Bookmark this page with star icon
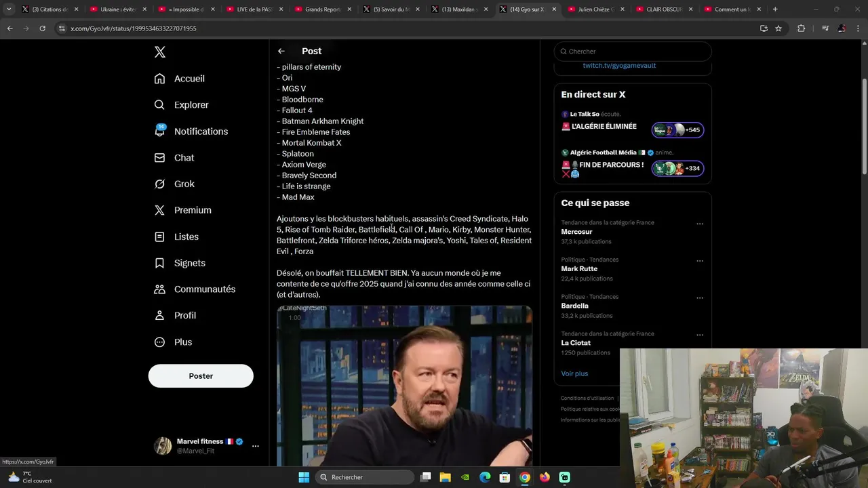Viewport: 868px width, 488px height. pyautogui.click(x=778, y=28)
